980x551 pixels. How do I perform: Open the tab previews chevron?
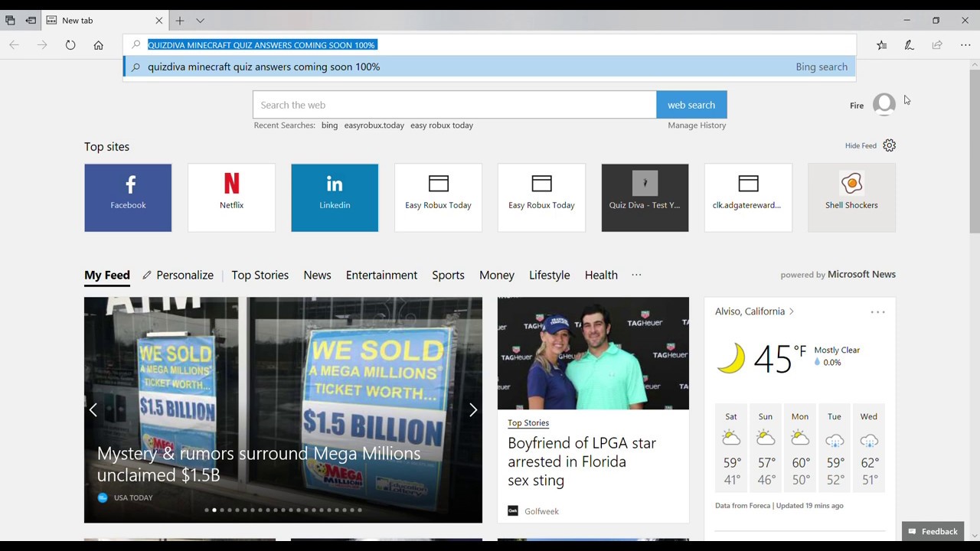coord(200,21)
